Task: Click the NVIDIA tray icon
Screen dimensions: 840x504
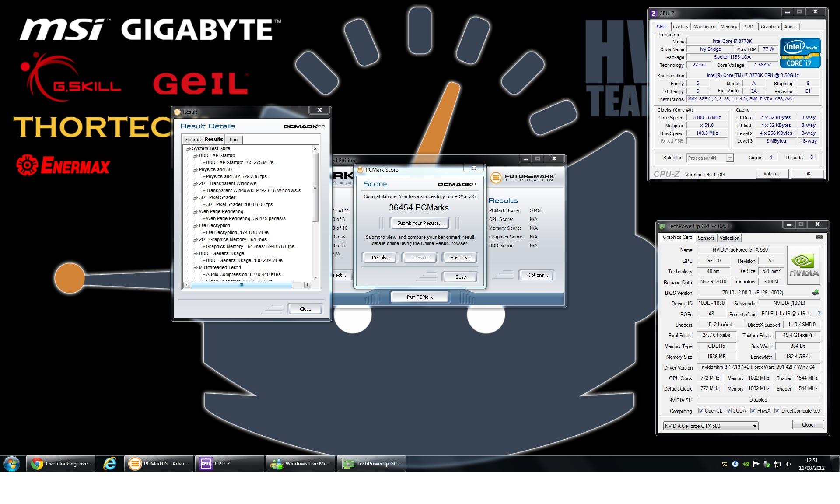Action: point(746,464)
